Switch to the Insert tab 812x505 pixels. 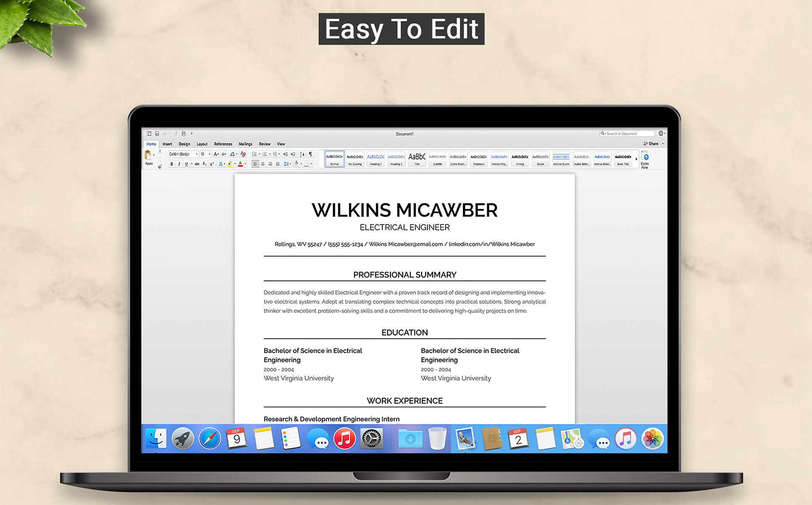[167, 144]
